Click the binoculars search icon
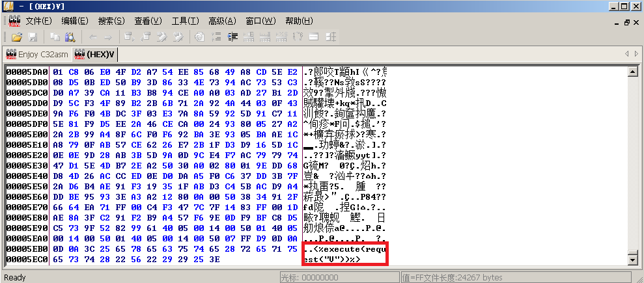This screenshot has width=644, height=283. [70, 37]
